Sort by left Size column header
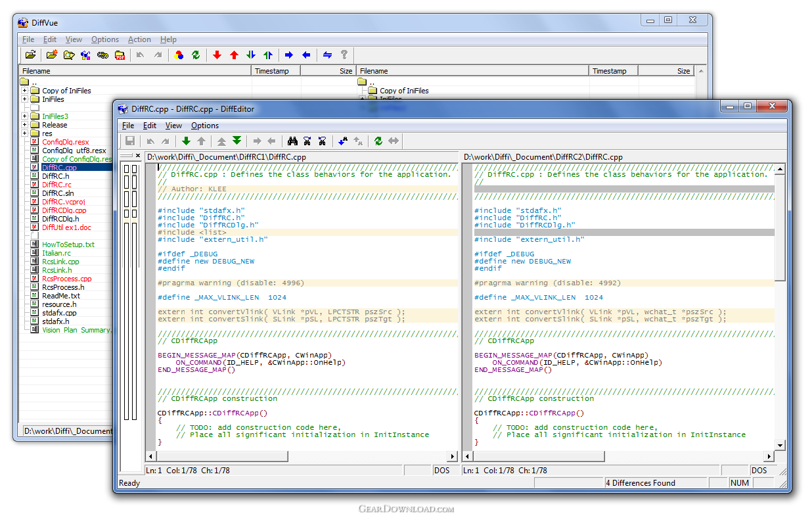The width and height of the screenshot is (812, 514). tap(328, 71)
